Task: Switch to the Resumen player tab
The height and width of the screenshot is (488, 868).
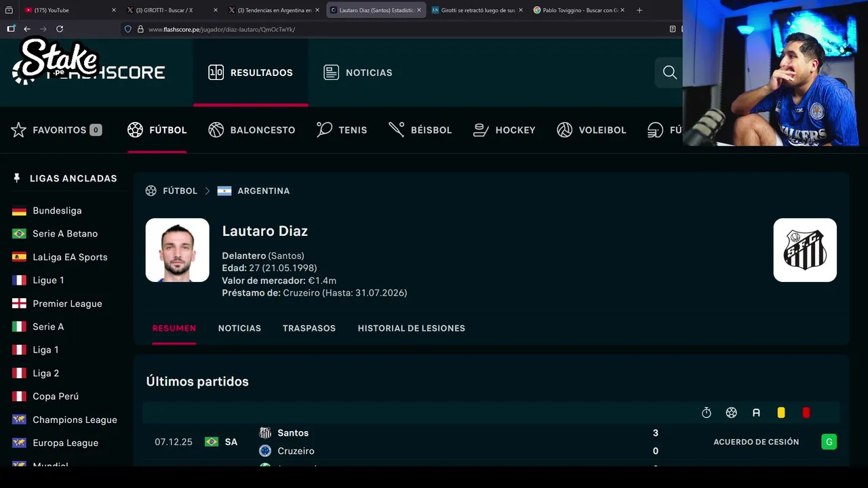Action: (x=174, y=328)
